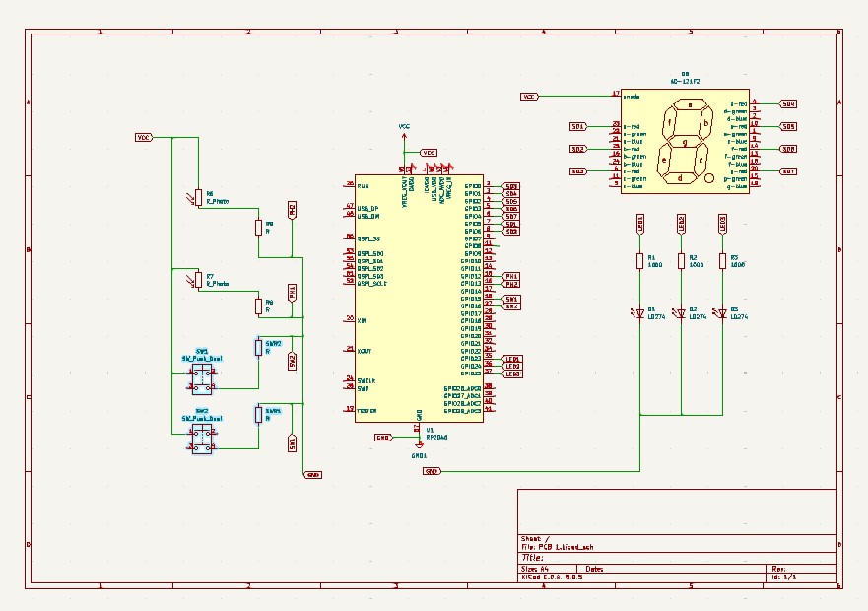Click the VCC label at top left
This screenshot has width=868, height=611.
tap(143, 138)
